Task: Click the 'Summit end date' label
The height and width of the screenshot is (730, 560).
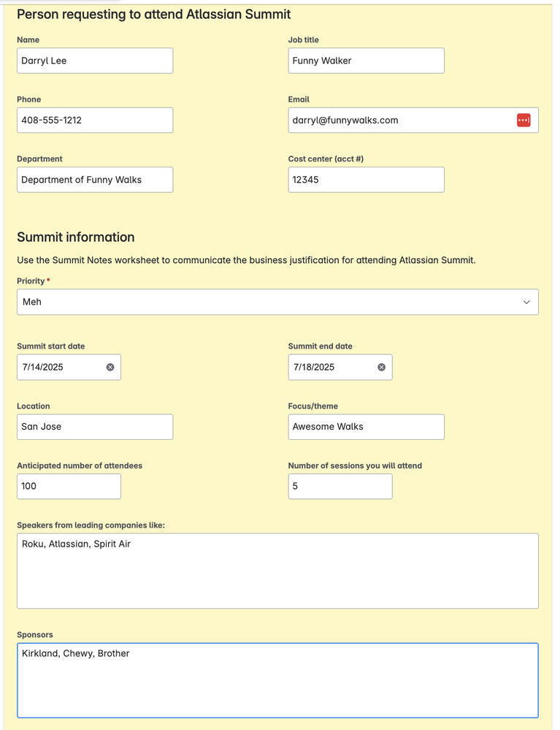Action: pos(320,346)
